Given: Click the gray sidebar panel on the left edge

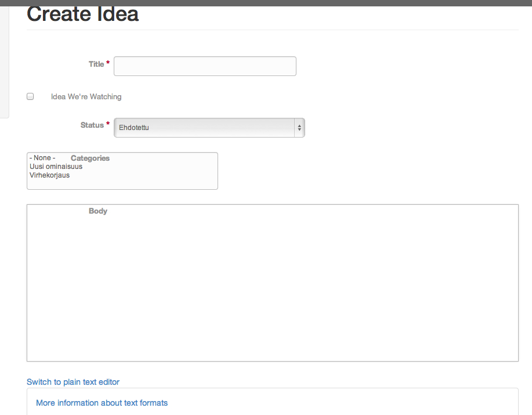Looking at the screenshot, I should (x=5, y=62).
